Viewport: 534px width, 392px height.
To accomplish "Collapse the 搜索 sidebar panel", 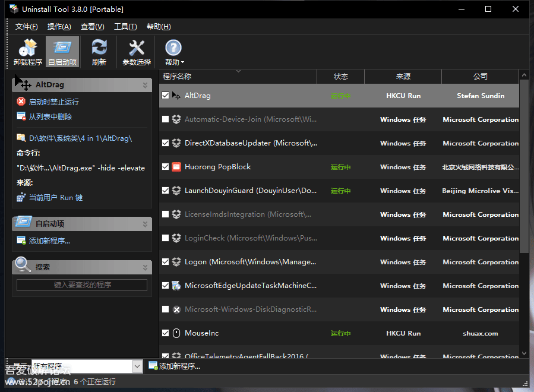I will [x=145, y=268].
